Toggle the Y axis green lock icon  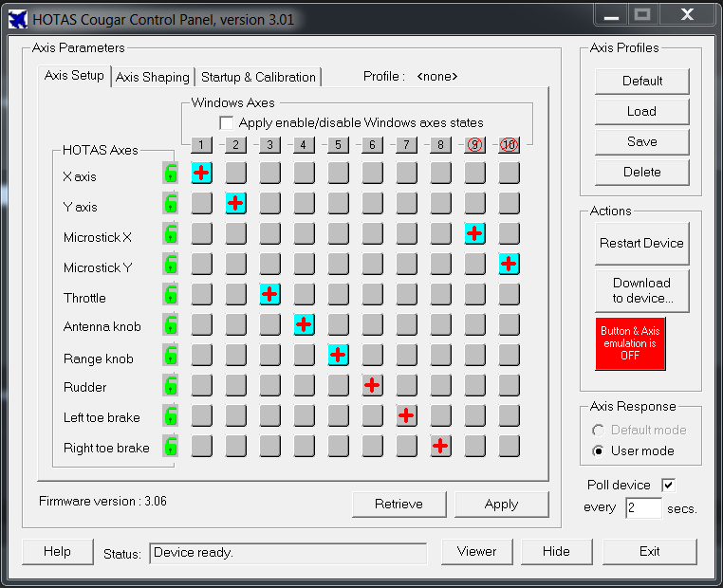tap(170, 204)
